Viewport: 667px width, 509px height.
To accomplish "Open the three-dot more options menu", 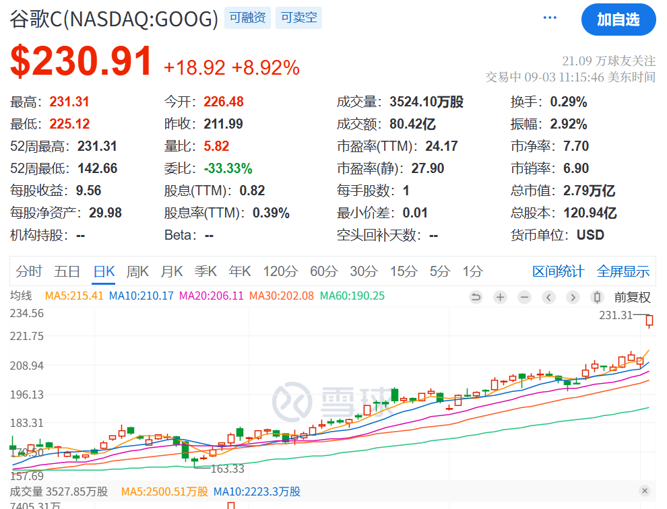I will click(548, 19).
